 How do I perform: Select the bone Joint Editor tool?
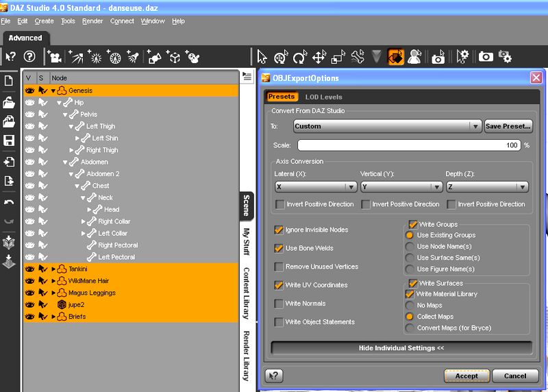tap(357, 57)
